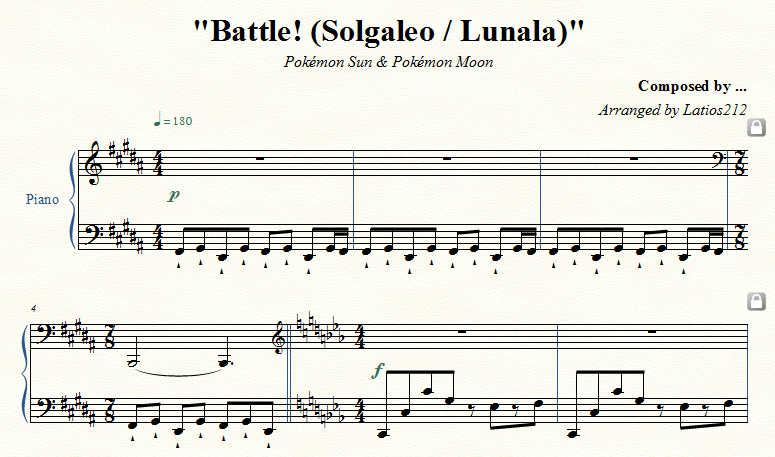Select the subtitle Pokémon Sun & Pokémon Moon
This screenshot has height=457, width=775.
pos(388,62)
